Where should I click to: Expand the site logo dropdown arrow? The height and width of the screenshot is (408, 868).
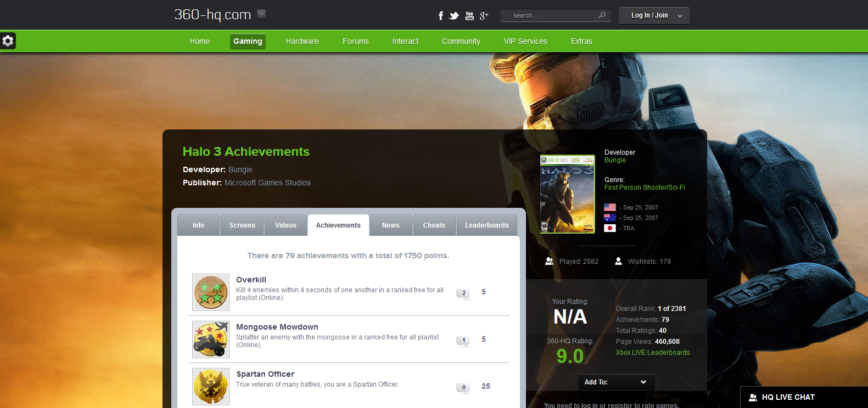coord(261,14)
